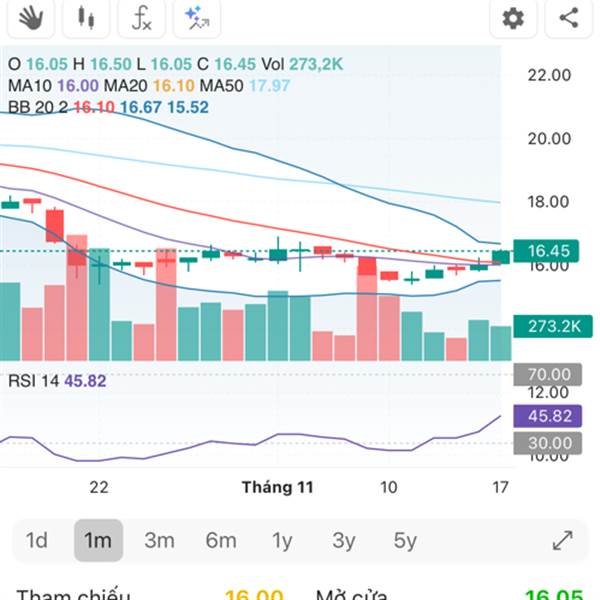Share the chart
The height and width of the screenshot is (600, 600).
(569, 17)
